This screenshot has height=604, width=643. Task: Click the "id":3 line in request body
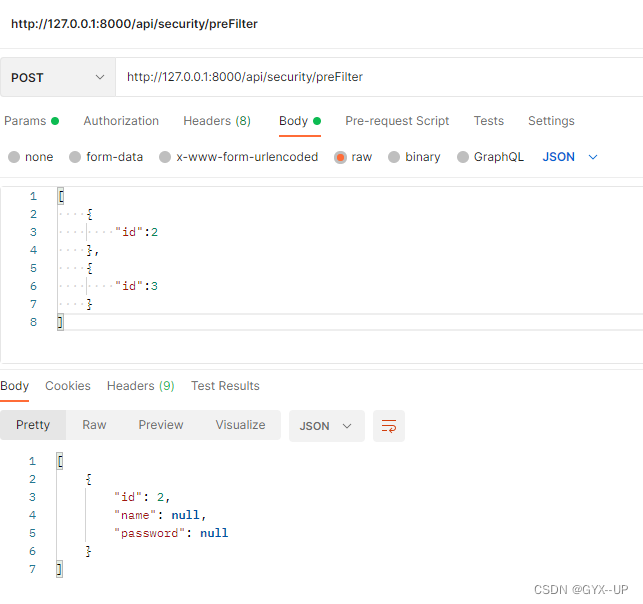point(136,286)
